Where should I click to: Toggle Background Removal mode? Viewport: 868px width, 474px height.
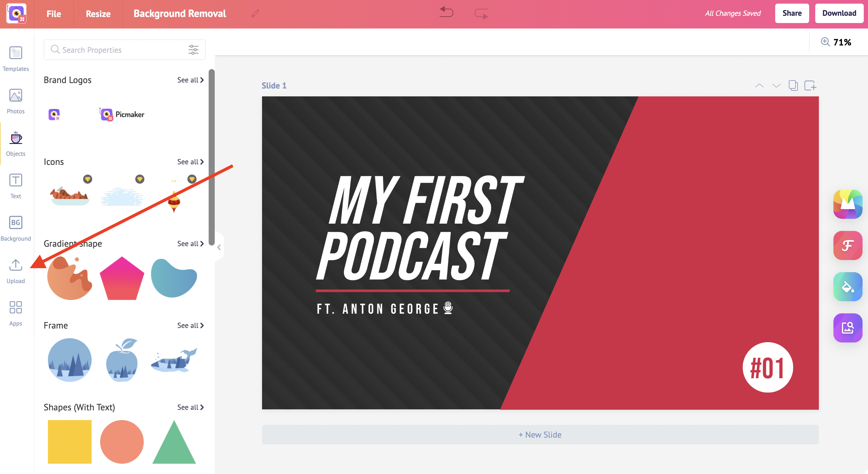click(179, 13)
